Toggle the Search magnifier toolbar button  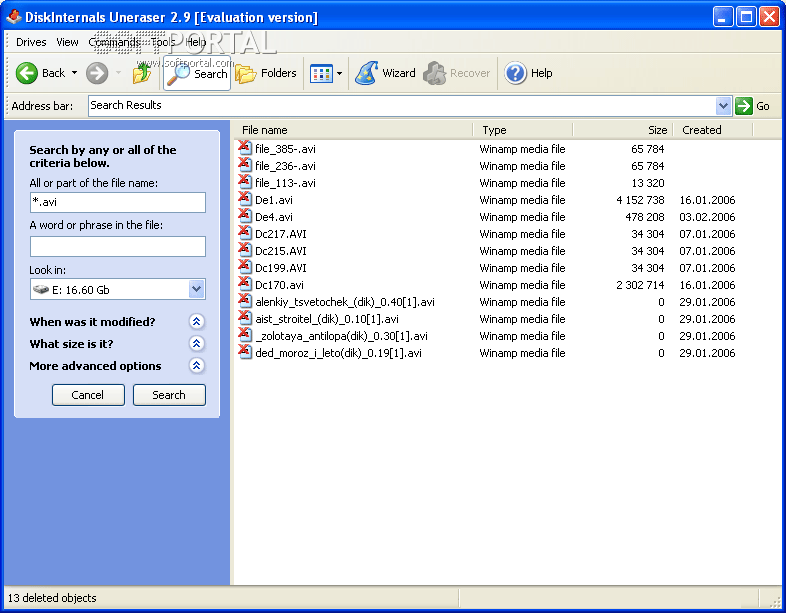196,73
